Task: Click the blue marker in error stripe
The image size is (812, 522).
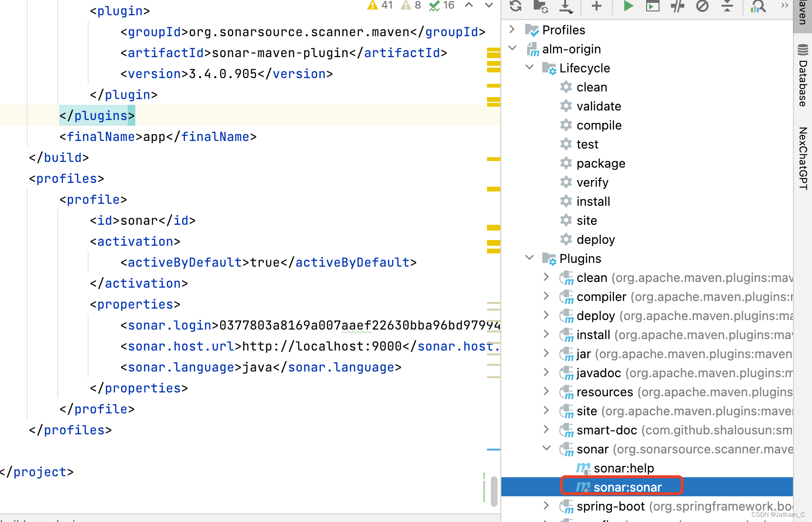Action: coord(494,449)
